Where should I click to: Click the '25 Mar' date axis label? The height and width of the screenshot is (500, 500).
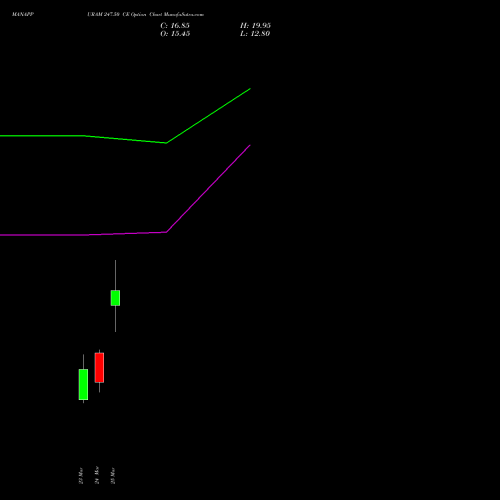[113, 476]
